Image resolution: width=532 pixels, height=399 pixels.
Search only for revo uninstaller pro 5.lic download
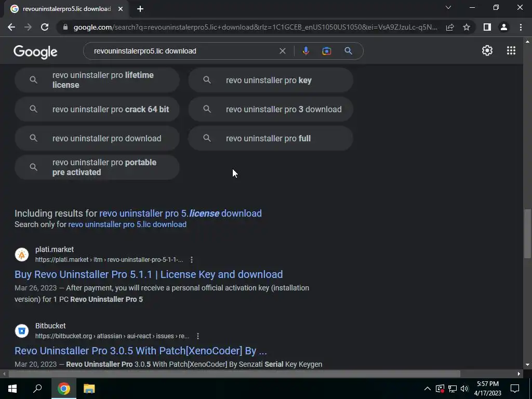(x=127, y=224)
